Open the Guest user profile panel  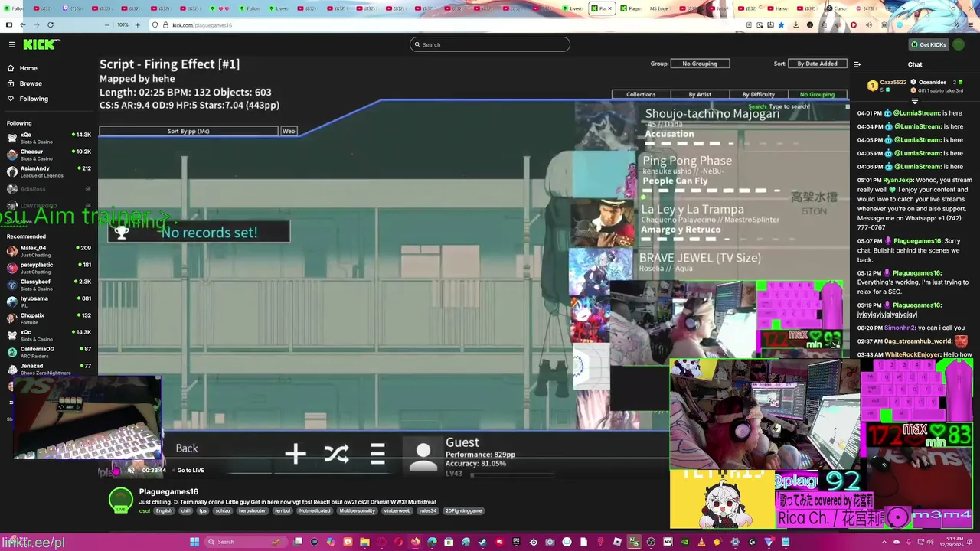tap(479, 455)
